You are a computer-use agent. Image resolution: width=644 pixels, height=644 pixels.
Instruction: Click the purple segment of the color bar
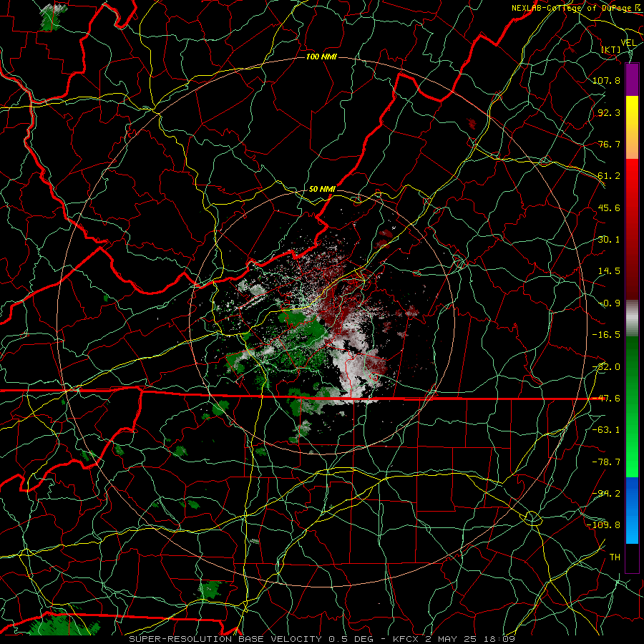(x=632, y=79)
